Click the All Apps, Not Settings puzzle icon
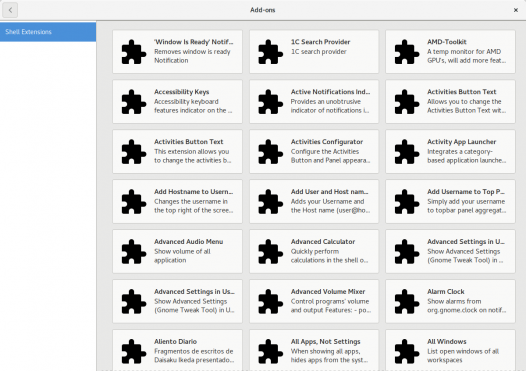Image resolution: width=526 pixels, height=371 pixels. click(x=270, y=352)
